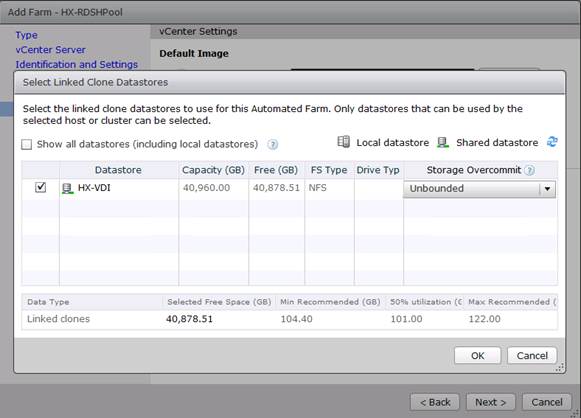Image resolution: width=581 pixels, height=418 pixels.
Task: Uncheck the HX-VDI datastore checkbox
Action: [x=40, y=188]
